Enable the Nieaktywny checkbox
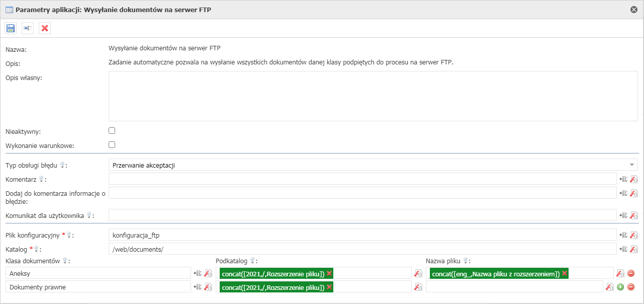The image size is (644, 304). point(112,131)
